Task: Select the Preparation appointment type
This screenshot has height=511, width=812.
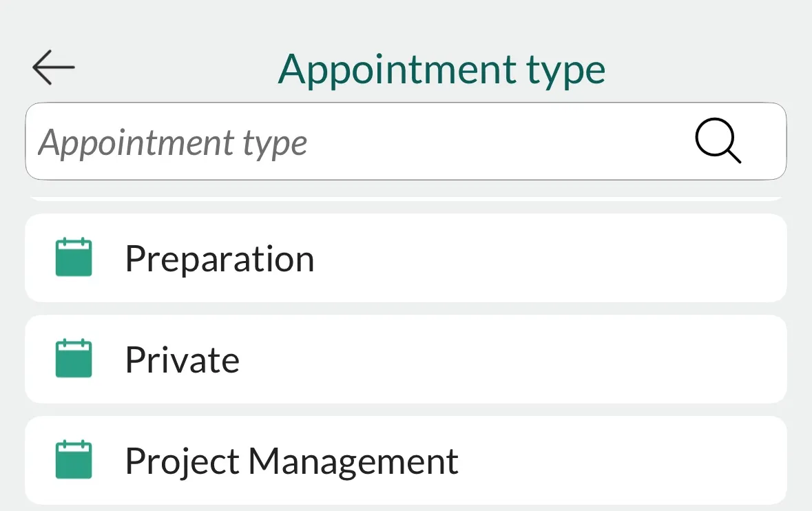Action: pos(405,258)
